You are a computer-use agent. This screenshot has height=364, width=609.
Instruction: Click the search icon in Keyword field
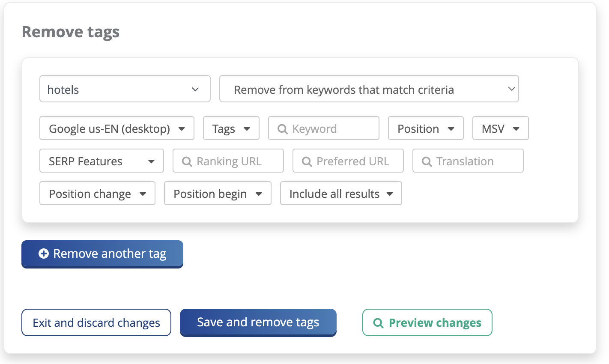point(282,129)
